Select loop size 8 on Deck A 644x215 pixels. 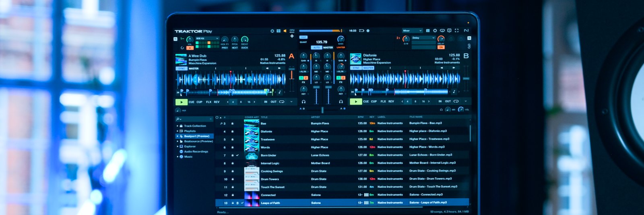point(241,102)
